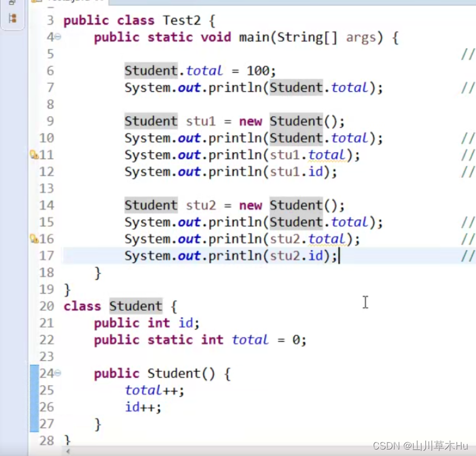Image resolution: width=476 pixels, height=456 pixels.
Task: Collapse the Student constructor fold at line 24
Action: click(x=58, y=373)
